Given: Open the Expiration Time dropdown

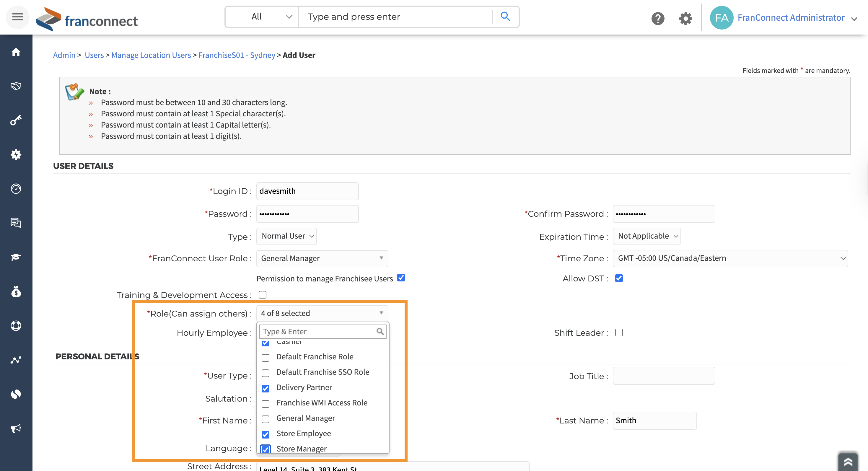Looking at the screenshot, I should click(646, 236).
